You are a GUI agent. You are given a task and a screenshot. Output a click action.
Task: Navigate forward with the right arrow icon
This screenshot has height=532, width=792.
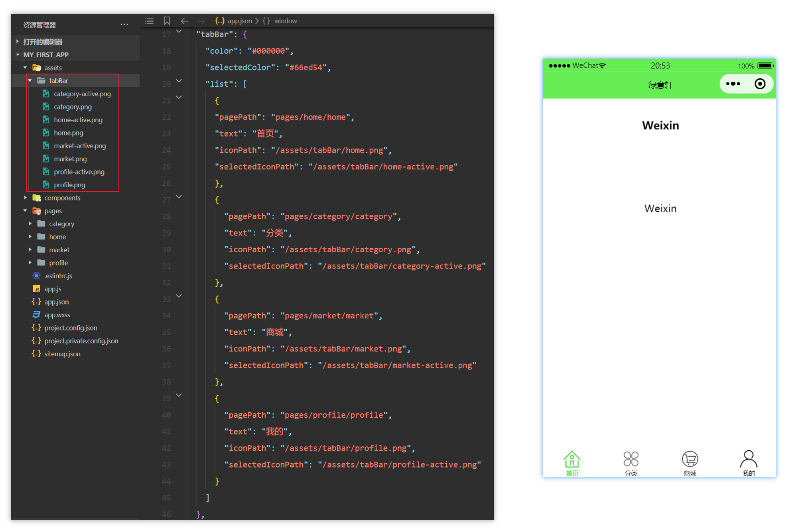(x=201, y=21)
